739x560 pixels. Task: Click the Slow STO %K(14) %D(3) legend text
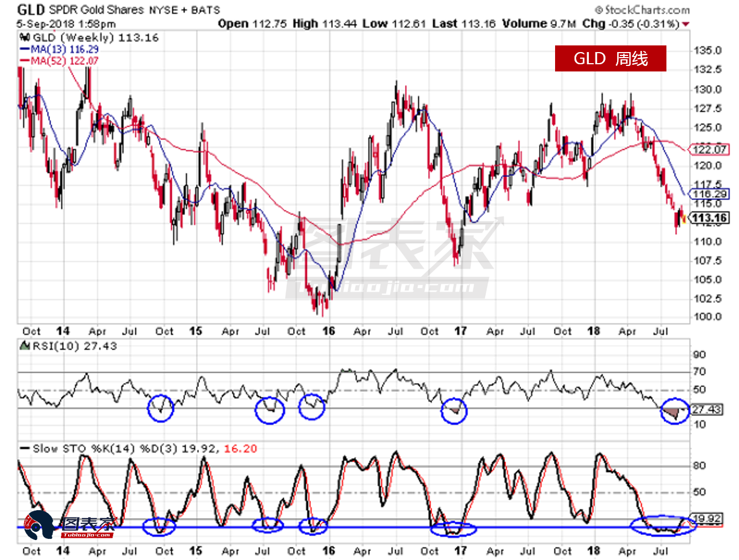coord(105,449)
